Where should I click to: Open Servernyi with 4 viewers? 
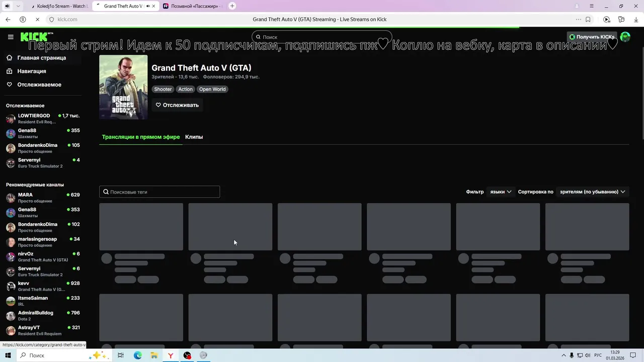43,163
